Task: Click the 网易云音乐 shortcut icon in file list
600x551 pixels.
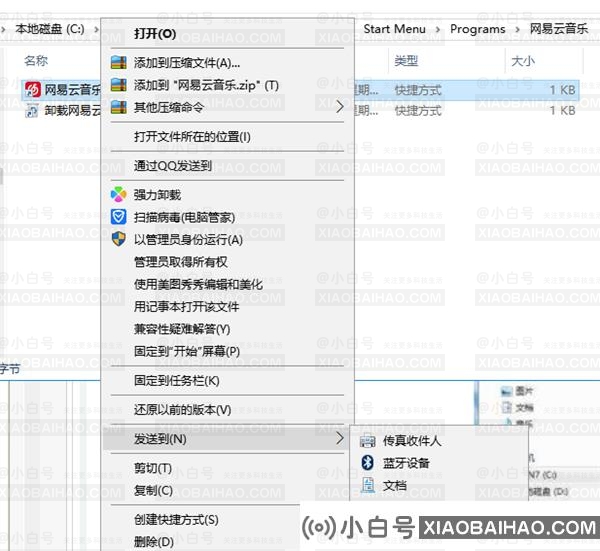Action: [x=33, y=90]
